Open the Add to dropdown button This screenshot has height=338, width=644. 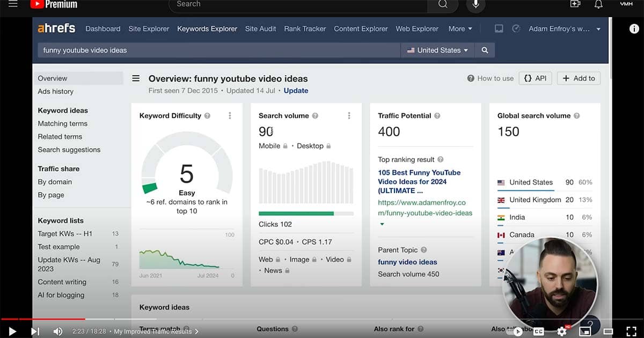pos(579,78)
